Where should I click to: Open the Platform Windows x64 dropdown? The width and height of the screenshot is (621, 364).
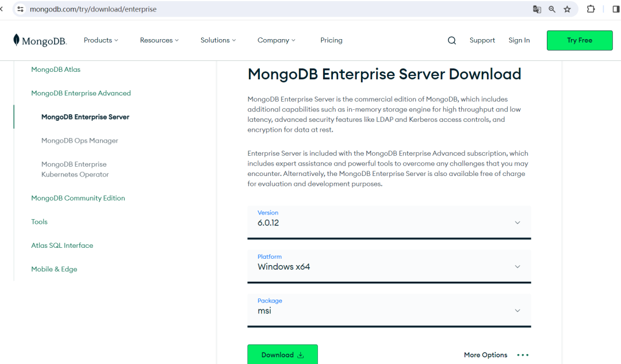389,266
